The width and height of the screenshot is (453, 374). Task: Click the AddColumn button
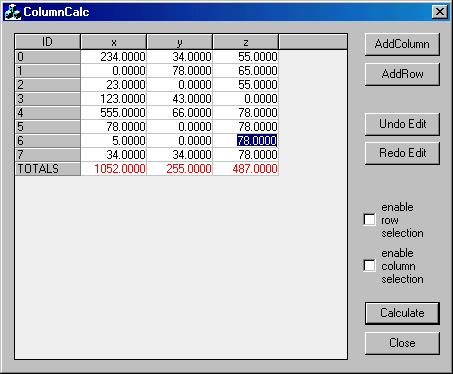coord(402,44)
